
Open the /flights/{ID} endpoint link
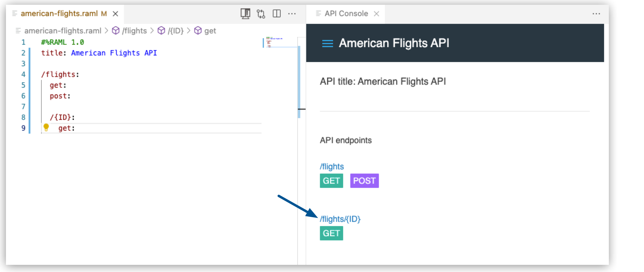click(x=340, y=219)
